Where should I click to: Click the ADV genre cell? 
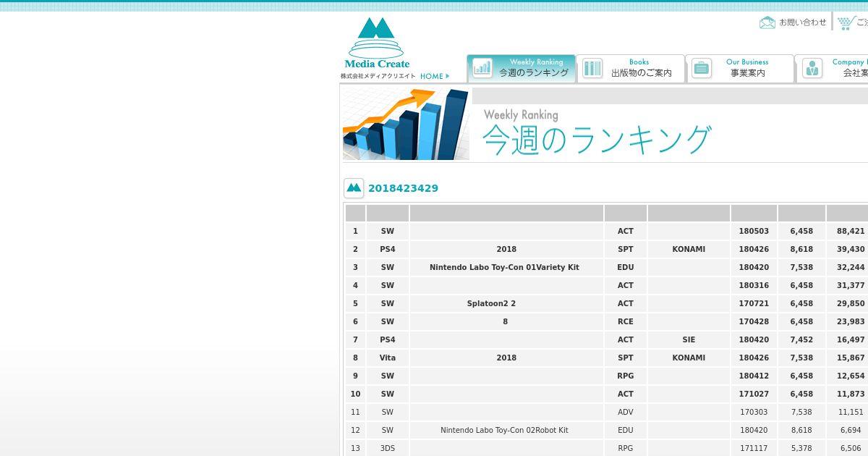tap(626, 412)
